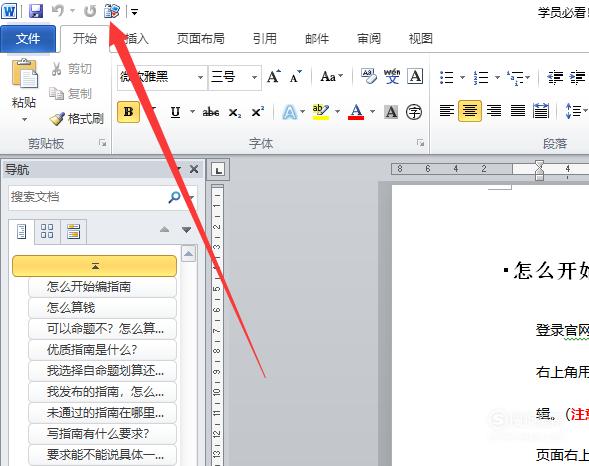The image size is (589, 466).
Task: Open the font name dropdown 微软雅黑
Action: pyautogui.click(x=201, y=77)
